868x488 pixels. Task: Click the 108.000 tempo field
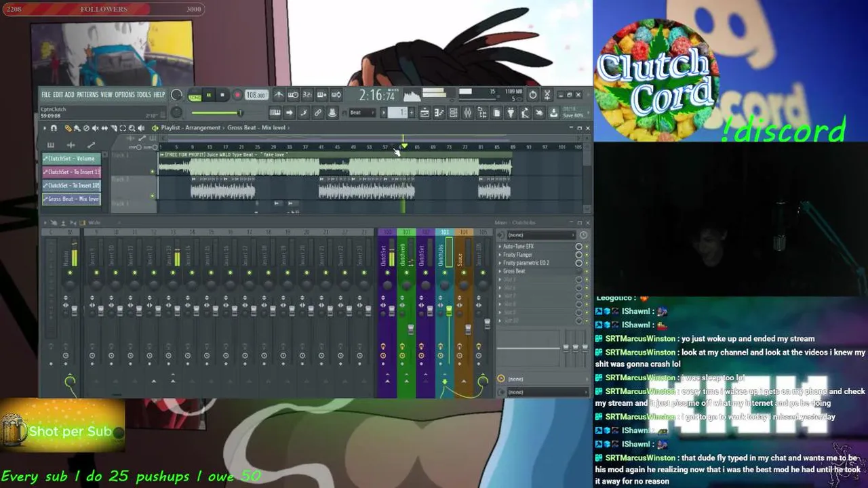tap(256, 96)
